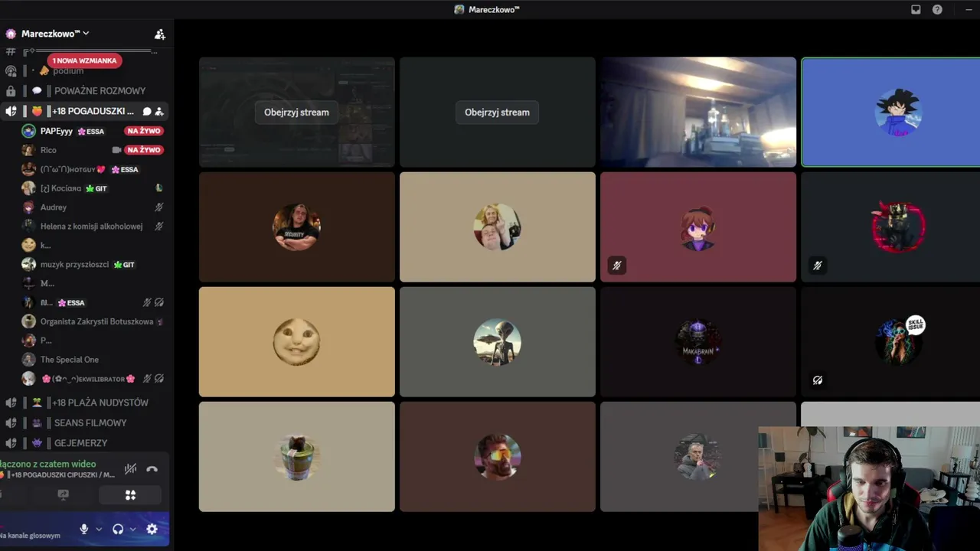Image resolution: width=980 pixels, height=551 pixels.
Task: Open microphone input options arrow
Action: coord(99,529)
